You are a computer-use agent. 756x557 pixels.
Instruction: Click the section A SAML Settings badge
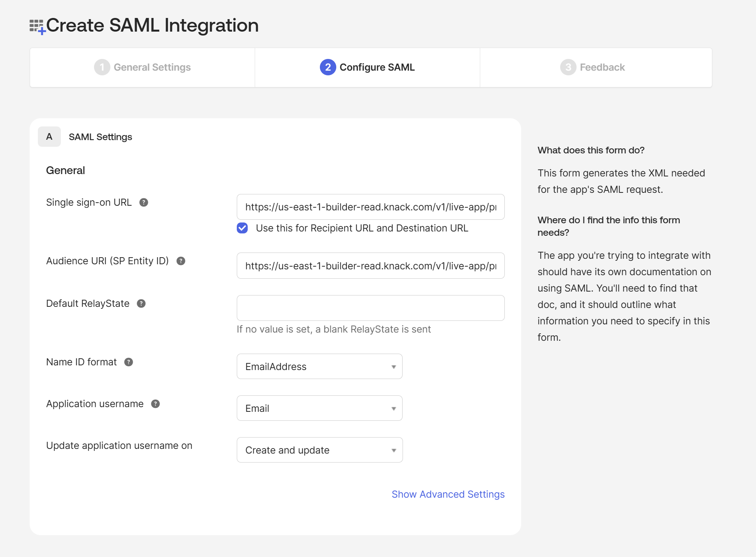tap(49, 137)
